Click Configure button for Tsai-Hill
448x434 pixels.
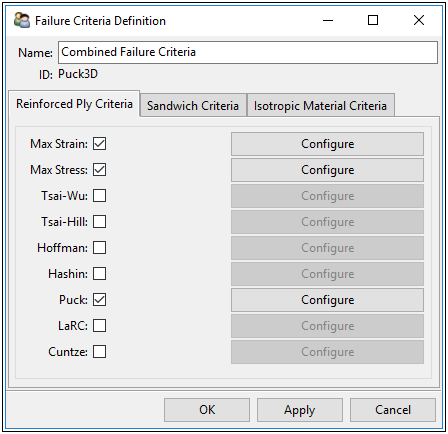click(327, 222)
